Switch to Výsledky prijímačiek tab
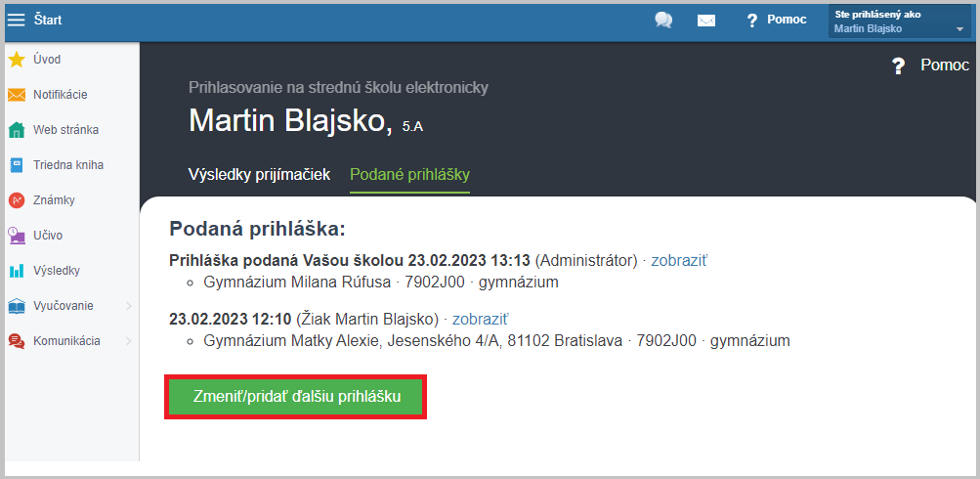This screenshot has width=980, height=479. [259, 175]
